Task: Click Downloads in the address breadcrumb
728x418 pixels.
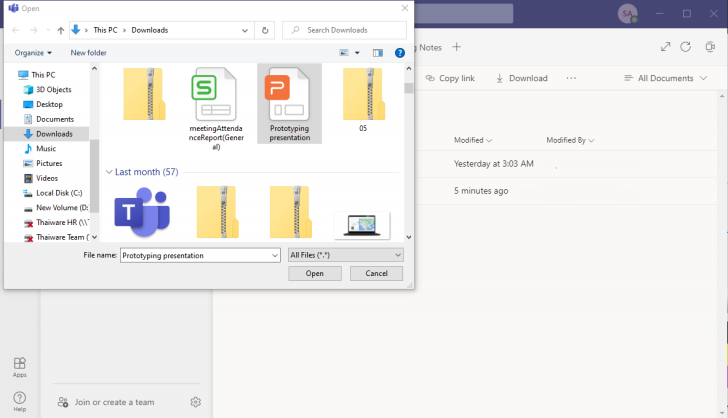Action: 150,30
